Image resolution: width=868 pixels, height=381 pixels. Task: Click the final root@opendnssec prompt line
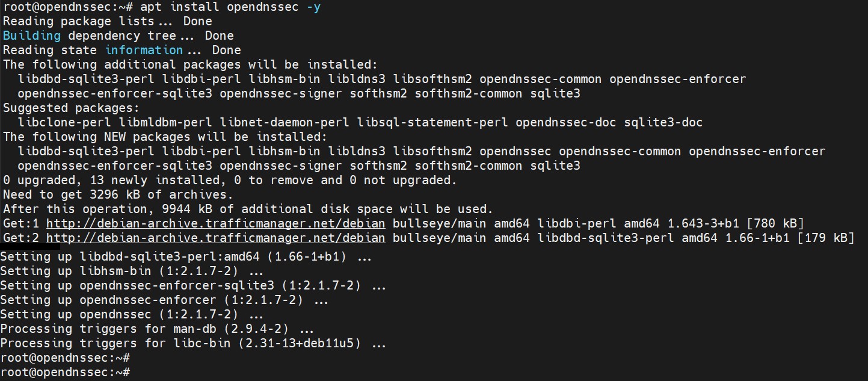click(65, 372)
